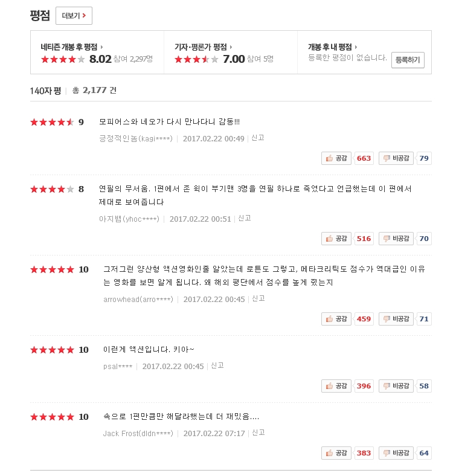The width and height of the screenshot is (459, 476).
Task: Report the kagi**** review via 신고
Action: point(258,138)
